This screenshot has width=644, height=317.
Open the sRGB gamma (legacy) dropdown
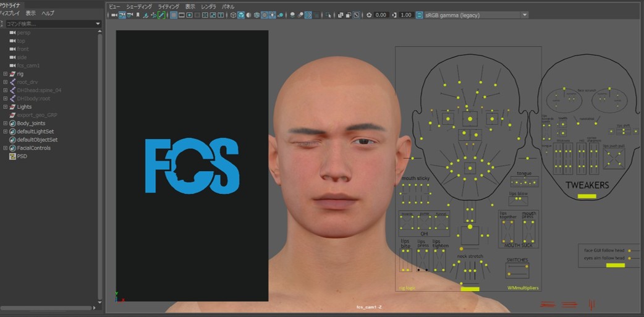[x=524, y=15]
